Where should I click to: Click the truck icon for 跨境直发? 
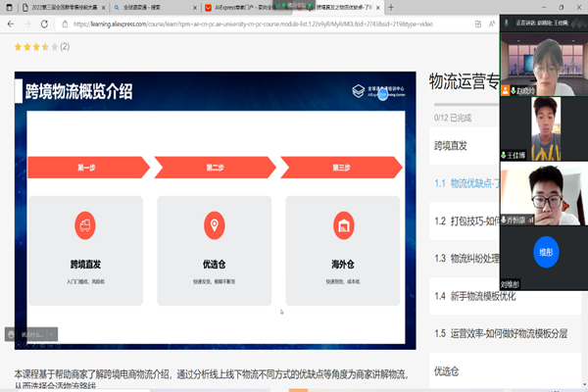85,225
